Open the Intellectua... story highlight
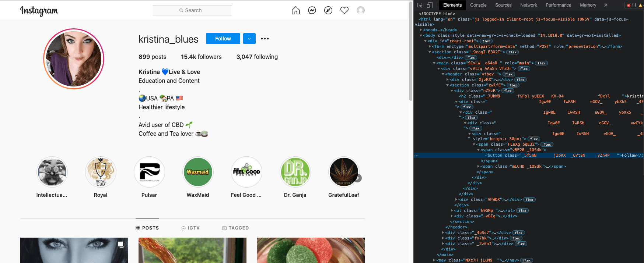The width and height of the screenshot is (644, 263). click(x=52, y=172)
